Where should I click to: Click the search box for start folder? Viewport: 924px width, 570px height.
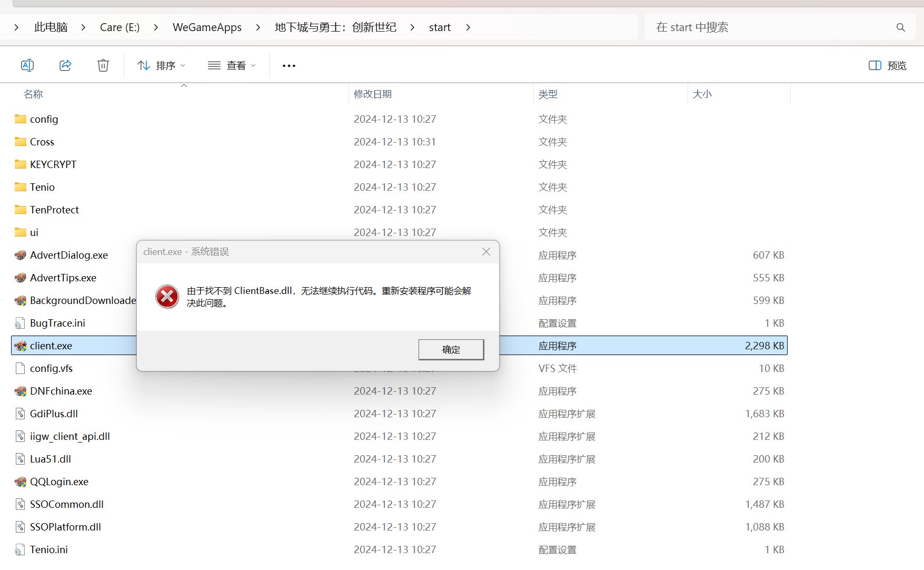(769, 27)
